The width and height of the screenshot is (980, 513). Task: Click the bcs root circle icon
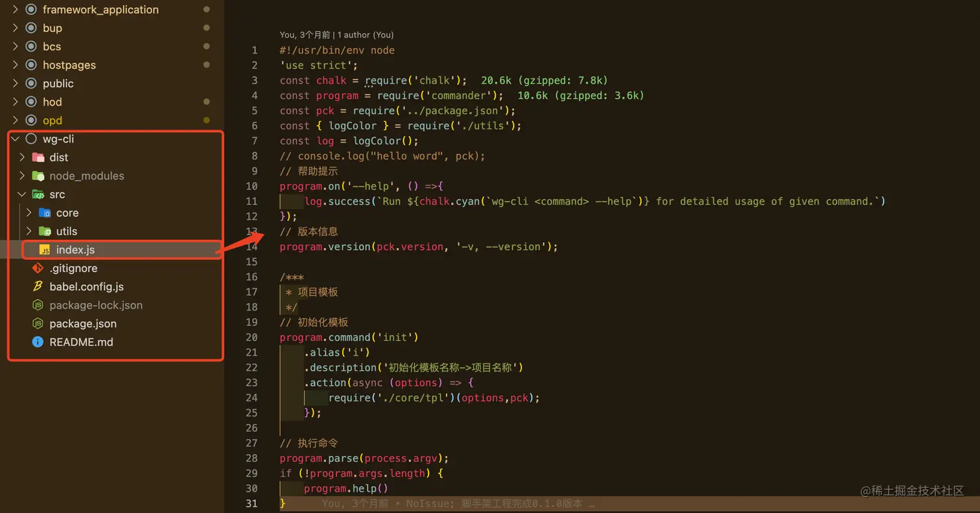pyautogui.click(x=30, y=47)
